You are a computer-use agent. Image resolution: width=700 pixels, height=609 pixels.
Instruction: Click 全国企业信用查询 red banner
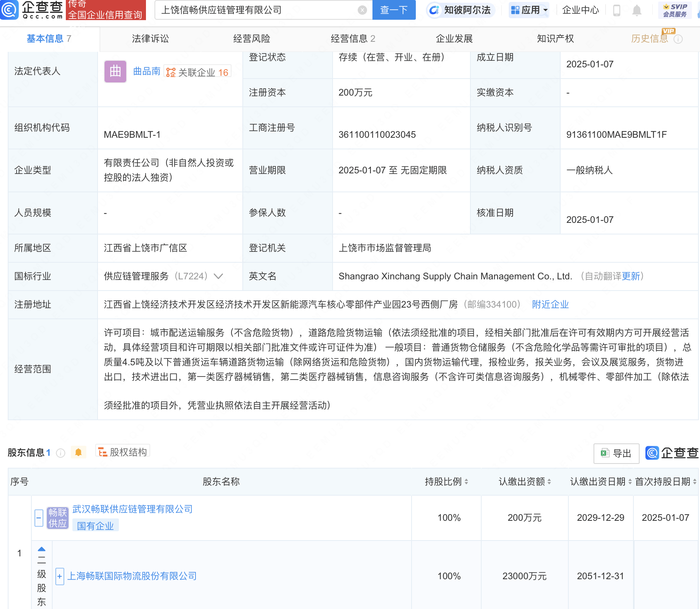click(106, 10)
